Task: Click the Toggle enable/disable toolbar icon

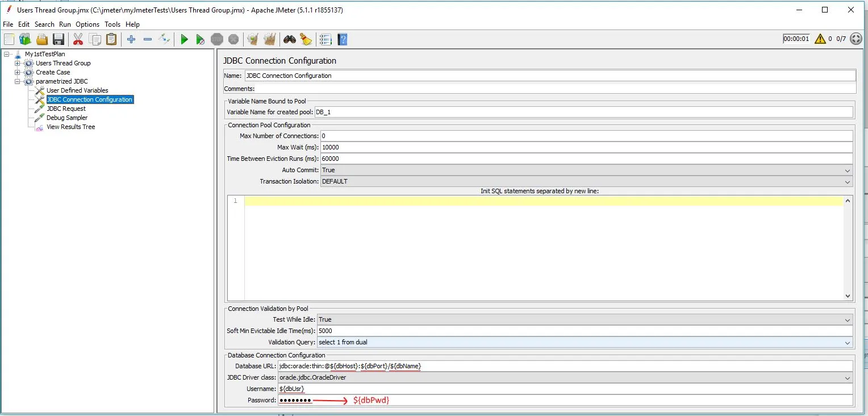Action: point(164,39)
